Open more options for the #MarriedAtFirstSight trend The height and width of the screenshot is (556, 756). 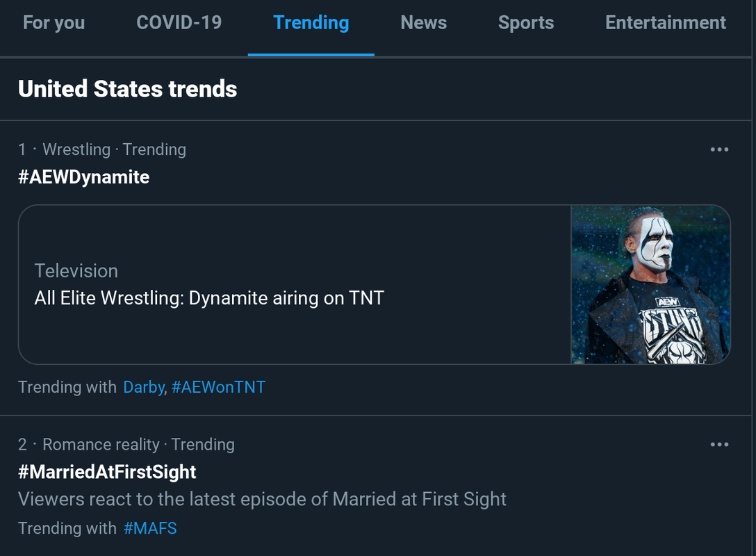point(719,445)
